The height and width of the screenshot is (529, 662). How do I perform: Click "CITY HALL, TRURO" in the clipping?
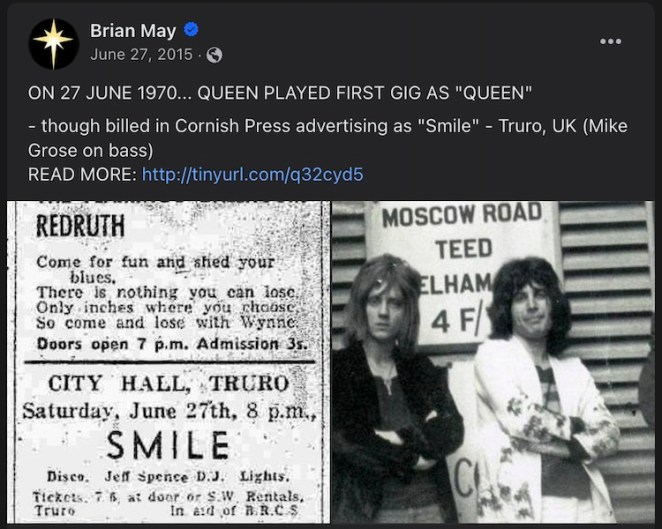pos(168,383)
